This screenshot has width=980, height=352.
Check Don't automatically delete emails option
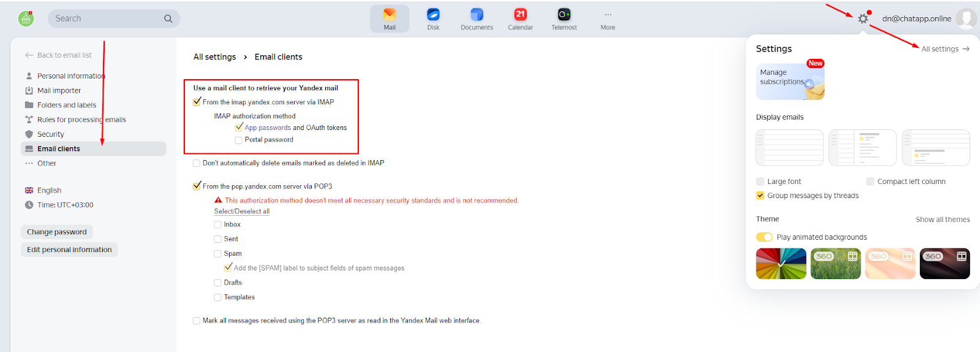[197, 163]
